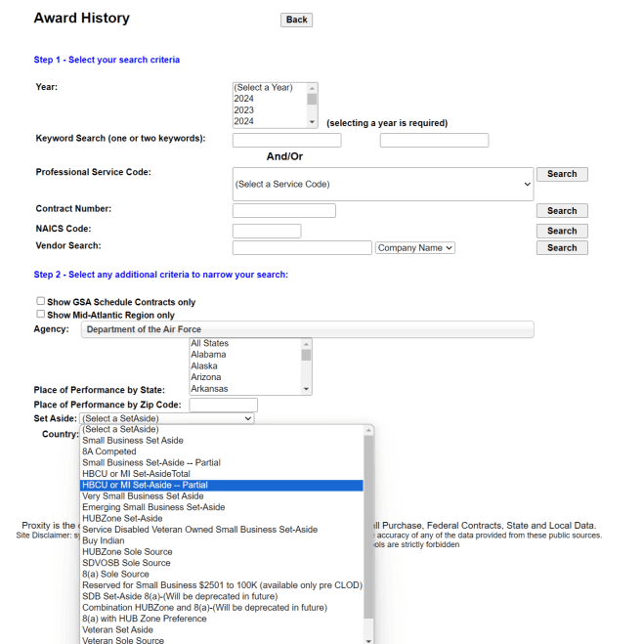This screenshot has height=644, width=644.
Task: Collapse the Set Aside dropdown
Action: click(x=167, y=418)
